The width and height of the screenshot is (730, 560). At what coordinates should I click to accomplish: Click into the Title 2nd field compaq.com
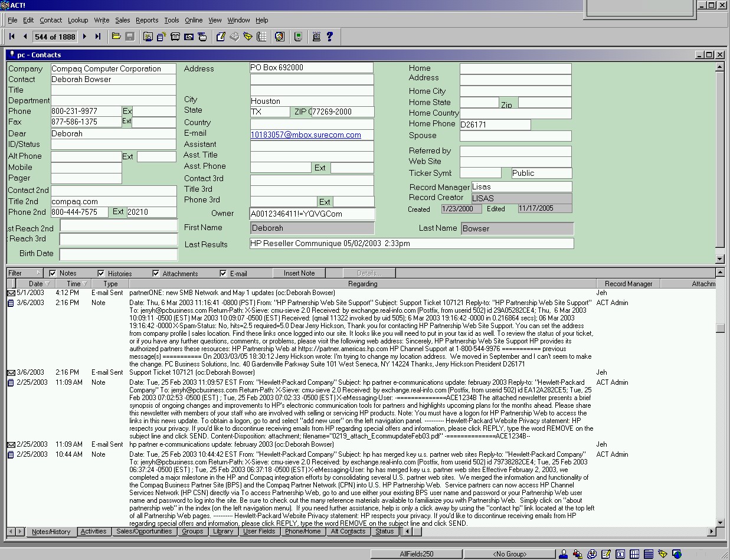click(113, 201)
